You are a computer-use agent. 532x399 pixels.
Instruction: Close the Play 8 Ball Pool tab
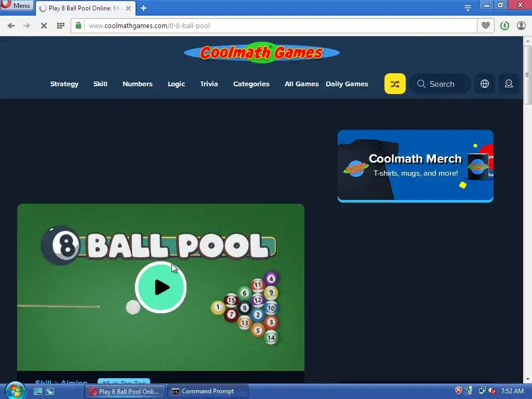click(x=128, y=8)
